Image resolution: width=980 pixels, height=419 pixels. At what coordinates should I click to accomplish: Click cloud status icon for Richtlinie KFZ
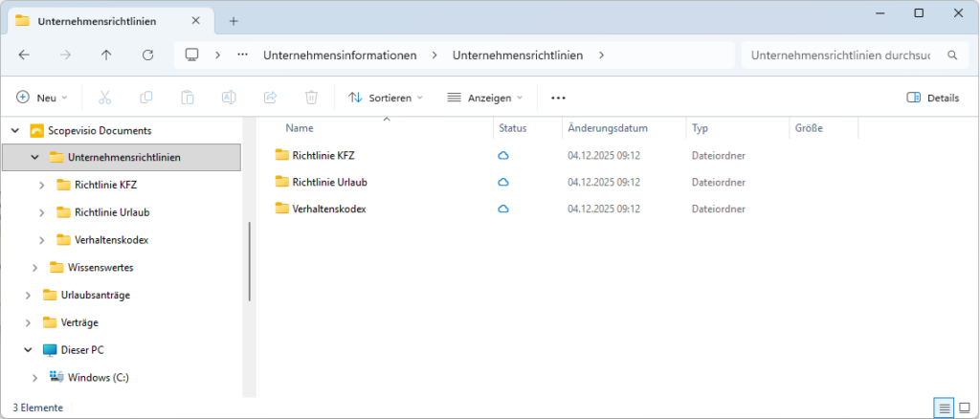[503, 156]
